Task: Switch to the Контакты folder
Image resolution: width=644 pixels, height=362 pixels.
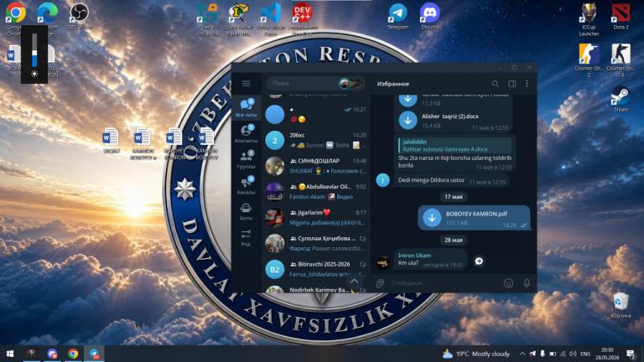Action: tap(246, 134)
